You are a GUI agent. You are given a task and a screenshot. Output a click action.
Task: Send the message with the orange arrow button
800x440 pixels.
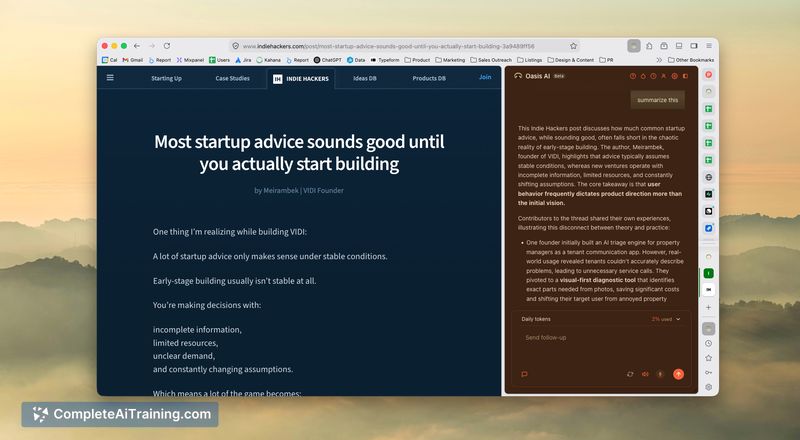[678, 374]
